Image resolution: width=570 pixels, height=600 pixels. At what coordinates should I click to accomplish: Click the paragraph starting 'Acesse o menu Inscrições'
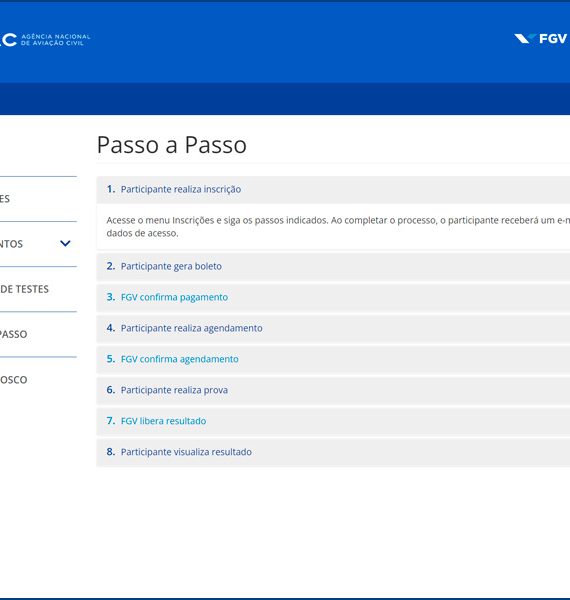[338, 227]
